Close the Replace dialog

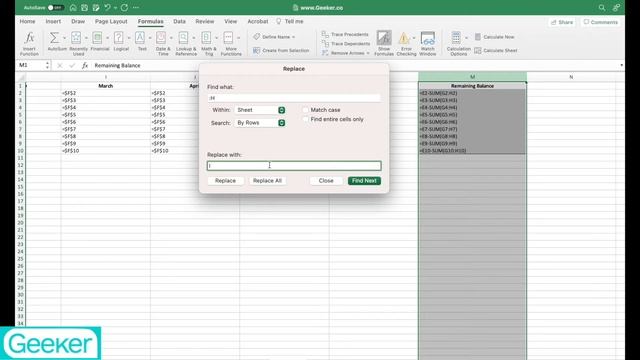(326, 180)
